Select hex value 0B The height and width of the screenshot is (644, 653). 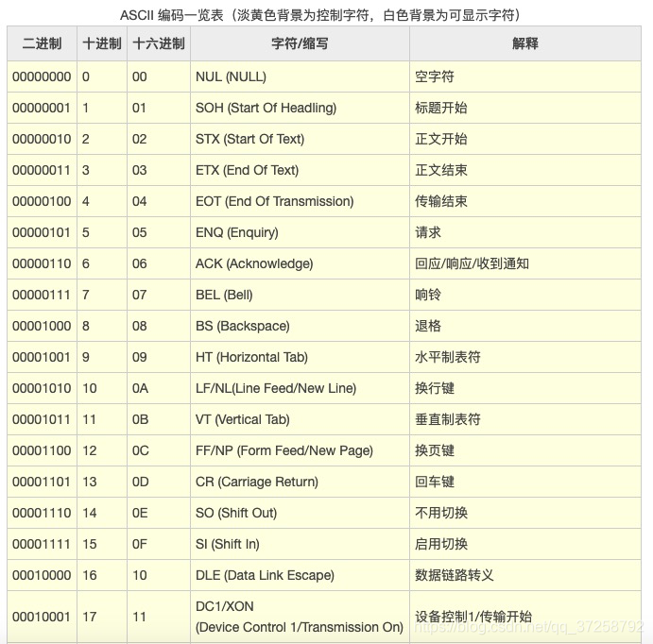[159, 420]
